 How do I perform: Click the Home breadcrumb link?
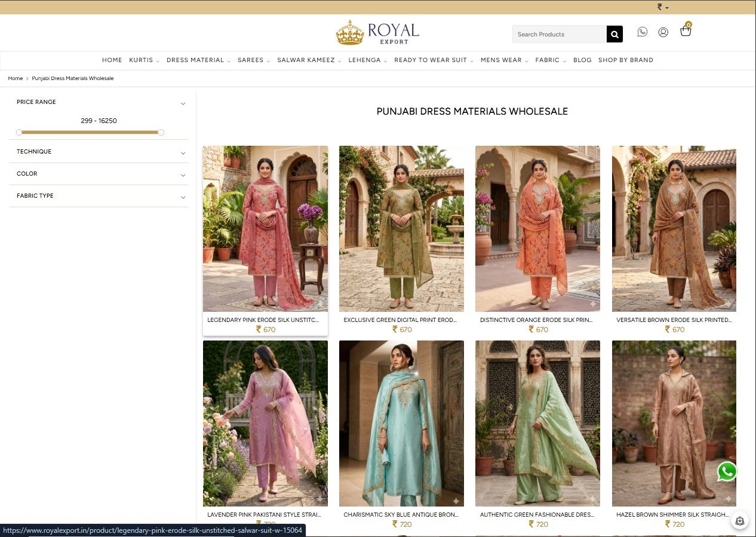point(16,78)
